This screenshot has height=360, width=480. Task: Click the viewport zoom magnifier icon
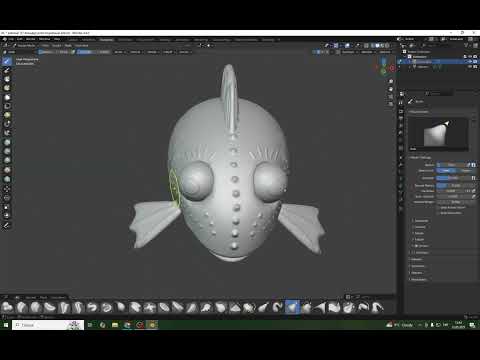click(391, 81)
